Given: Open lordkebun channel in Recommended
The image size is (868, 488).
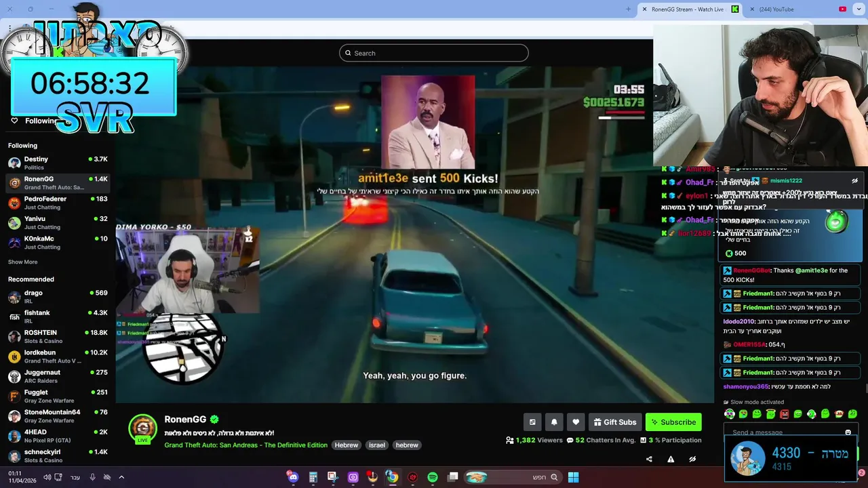Looking at the screenshot, I should (x=58, y=357).
